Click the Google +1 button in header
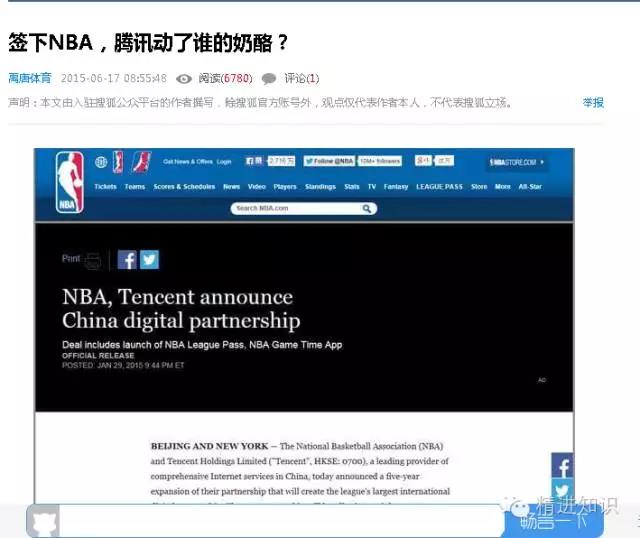The image size is (640, 538). (x=423, y=160)
